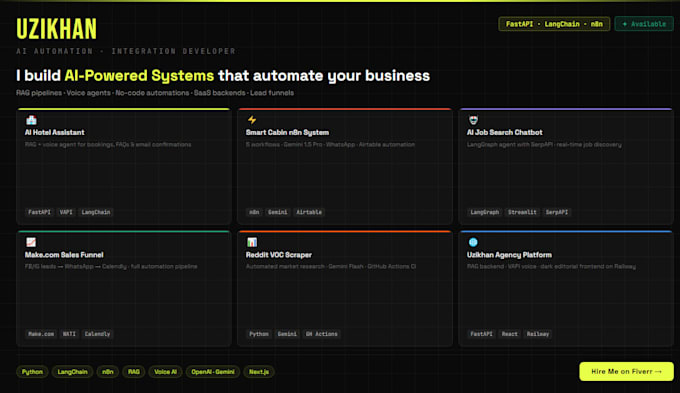The image size is (680, 393).
Task: Click the hotel icon on AI Hotel Assistant card
Action: pos(31,120)
